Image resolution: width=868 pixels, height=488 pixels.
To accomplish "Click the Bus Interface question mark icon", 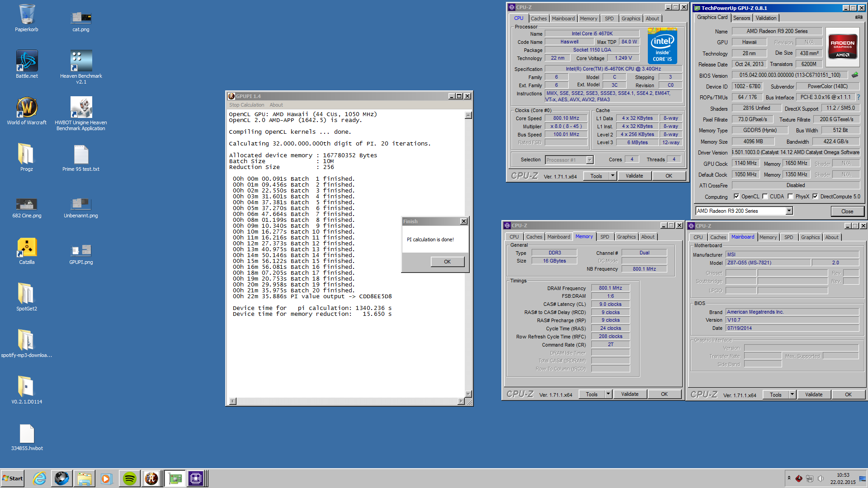I will [858, 97].
